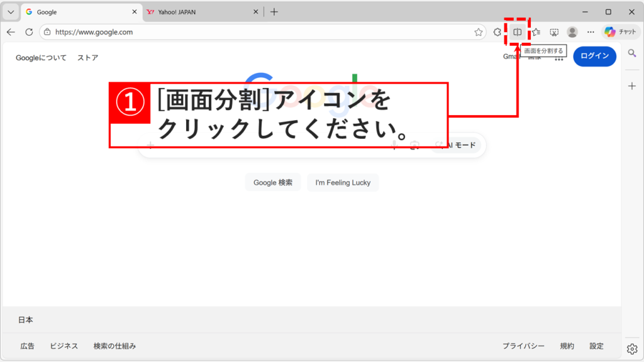Open Google Lens image search icon
Screen dimensions: 644x362
tap(414, 145)
